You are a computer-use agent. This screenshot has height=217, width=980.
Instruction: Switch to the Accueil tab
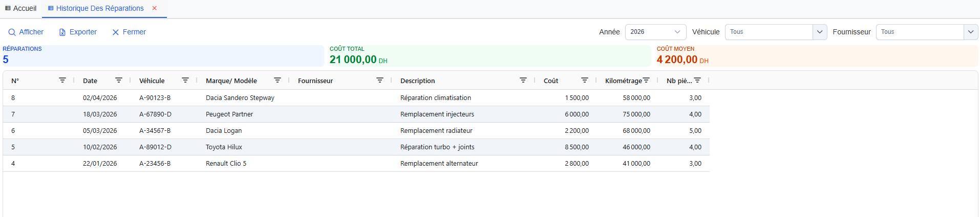coord(21,8)
